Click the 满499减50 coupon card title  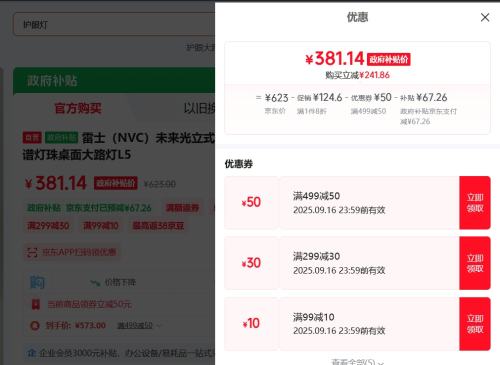tap(316, 196)
